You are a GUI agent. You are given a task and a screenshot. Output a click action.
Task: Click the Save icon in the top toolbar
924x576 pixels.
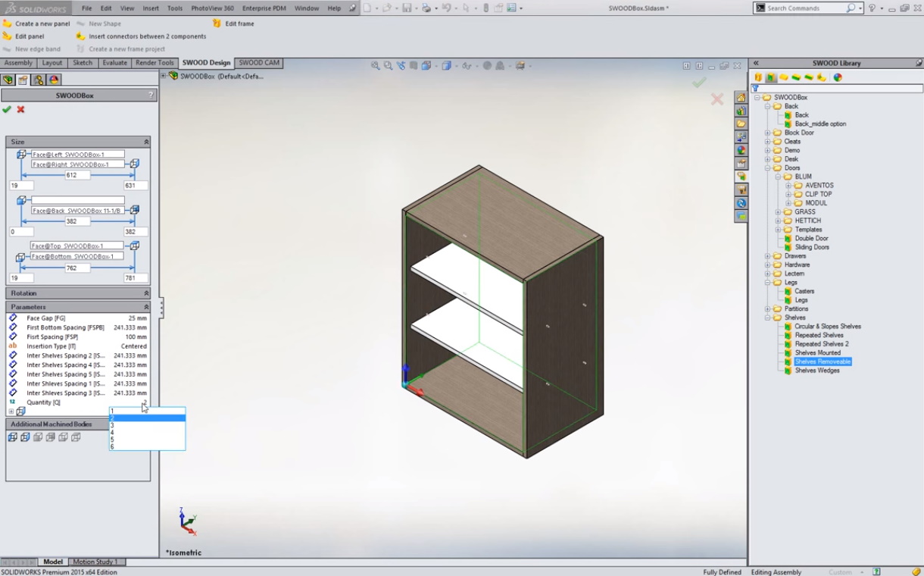point(407,8)
